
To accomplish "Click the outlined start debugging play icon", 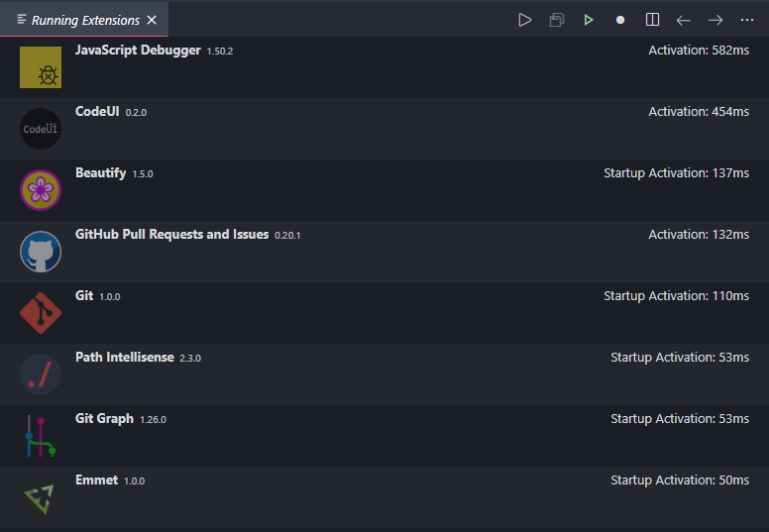I will click(525, 20).
